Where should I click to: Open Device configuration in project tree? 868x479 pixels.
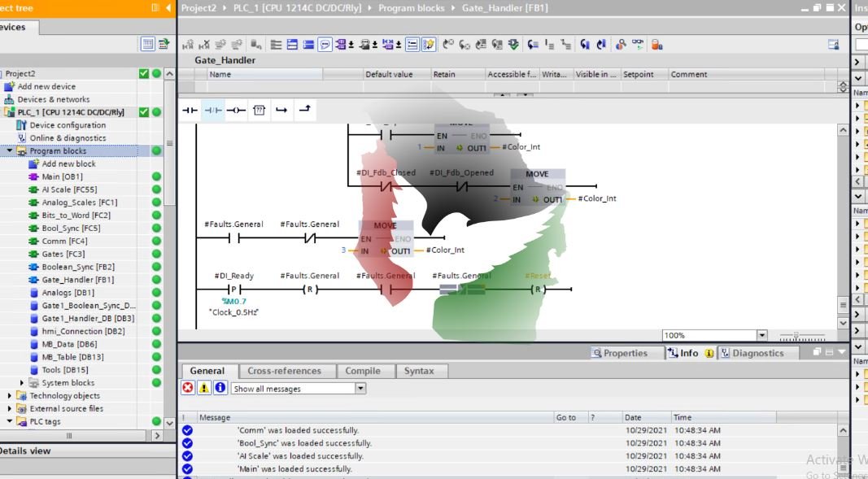(x=67, y=125)
